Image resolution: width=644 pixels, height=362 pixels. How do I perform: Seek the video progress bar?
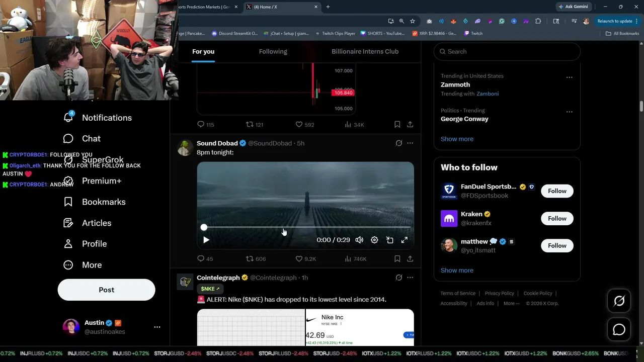[305, 227]
